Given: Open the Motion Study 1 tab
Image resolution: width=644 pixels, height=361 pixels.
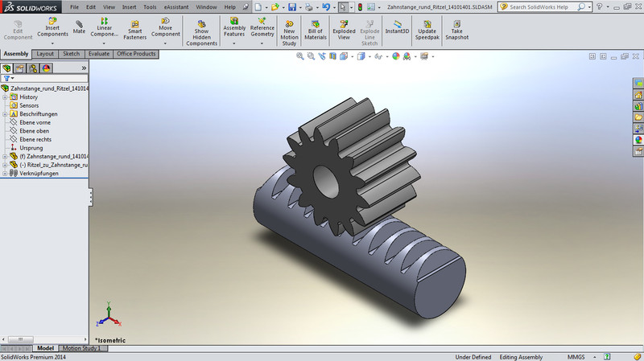Looking at the screenshot, I should click(80, 348).
